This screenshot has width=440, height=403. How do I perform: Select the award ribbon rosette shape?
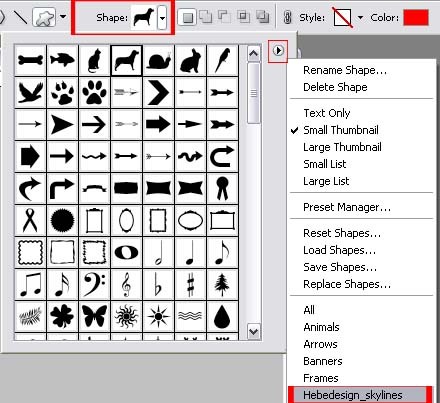(x=222, y=188)
